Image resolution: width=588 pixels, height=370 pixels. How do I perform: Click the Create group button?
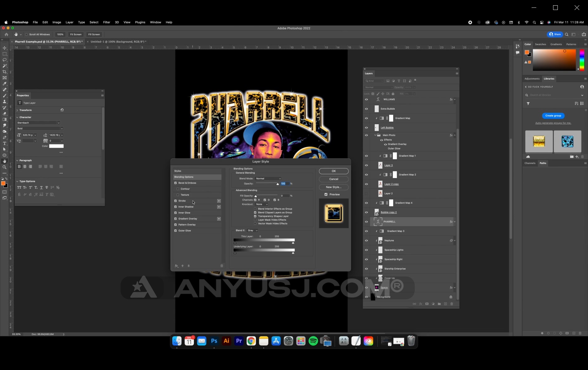coord(553,116)
